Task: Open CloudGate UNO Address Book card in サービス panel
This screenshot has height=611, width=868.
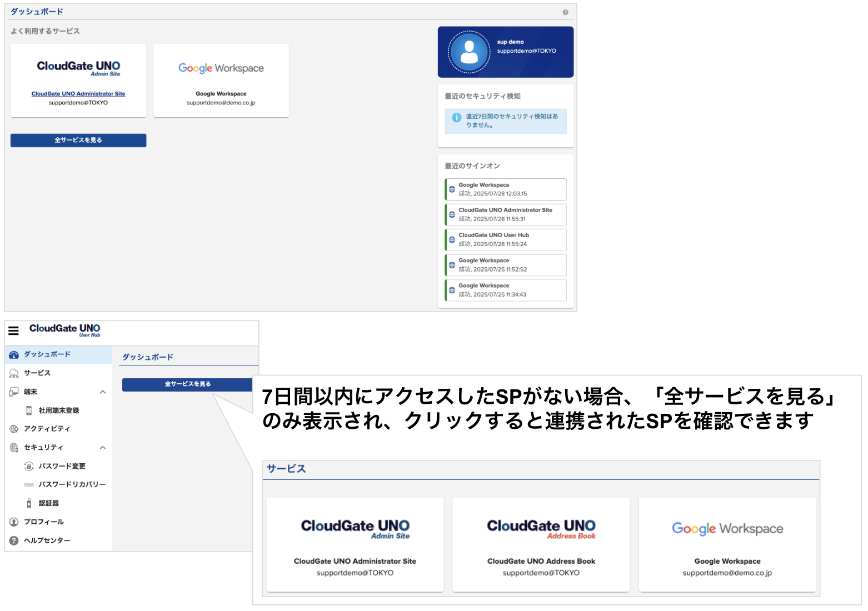Action: point(541,545)
